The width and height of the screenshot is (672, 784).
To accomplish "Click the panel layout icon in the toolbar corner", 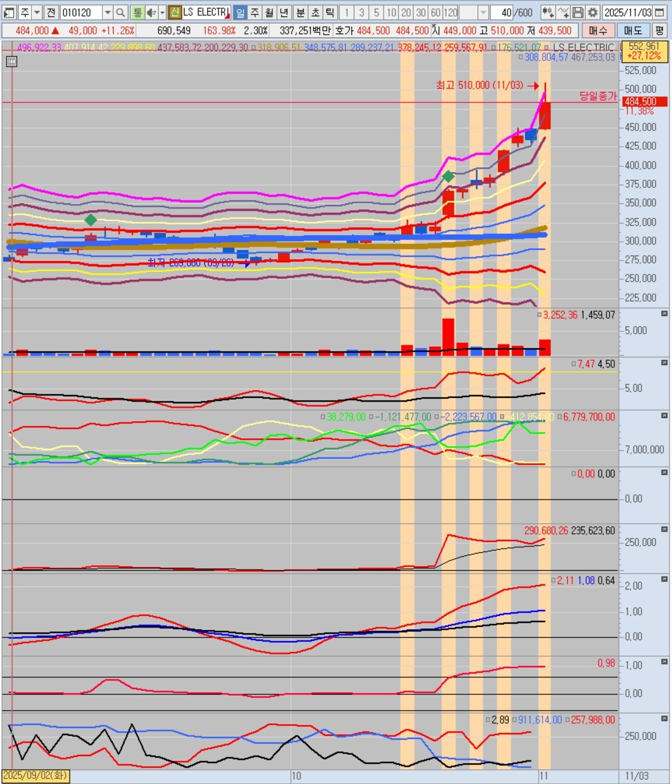I will tap(9, 12).
